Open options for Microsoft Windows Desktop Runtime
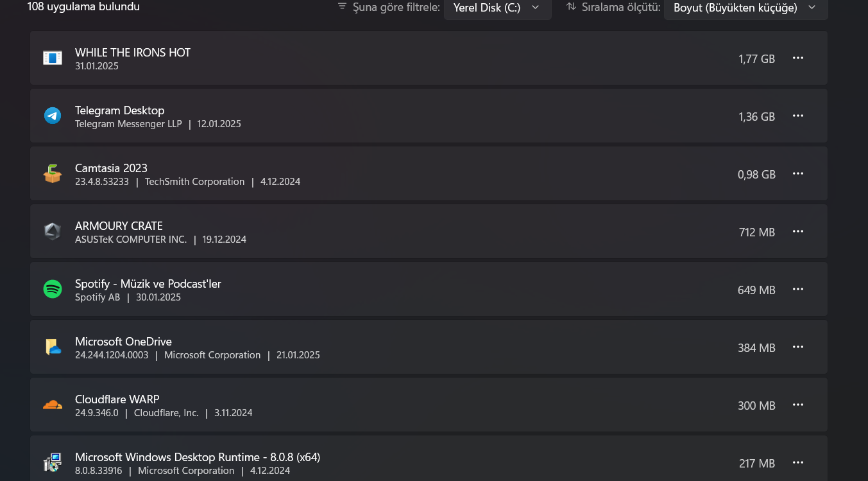The width and height of the screenshot is (868, 481). (x=798, y=463)
